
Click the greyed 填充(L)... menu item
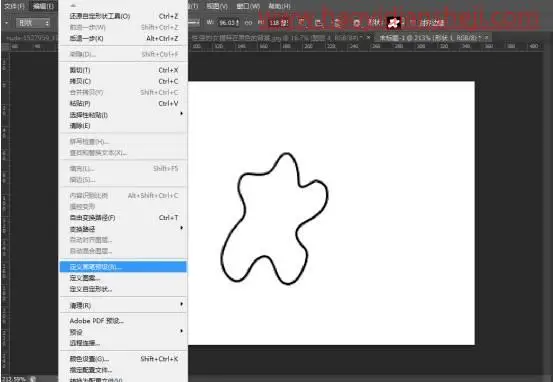[123, 169]
